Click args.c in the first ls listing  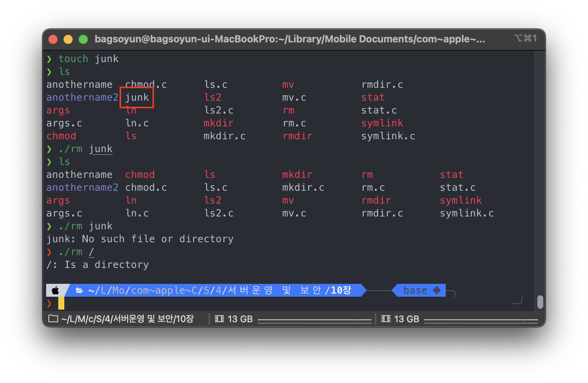[64, 123]
